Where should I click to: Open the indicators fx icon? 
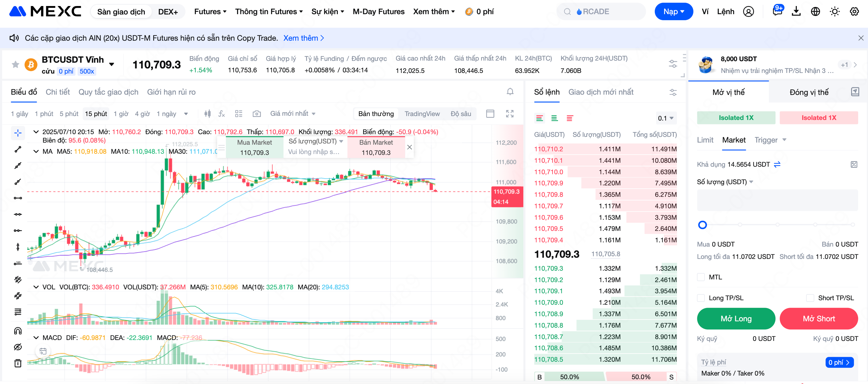[221, 114]
